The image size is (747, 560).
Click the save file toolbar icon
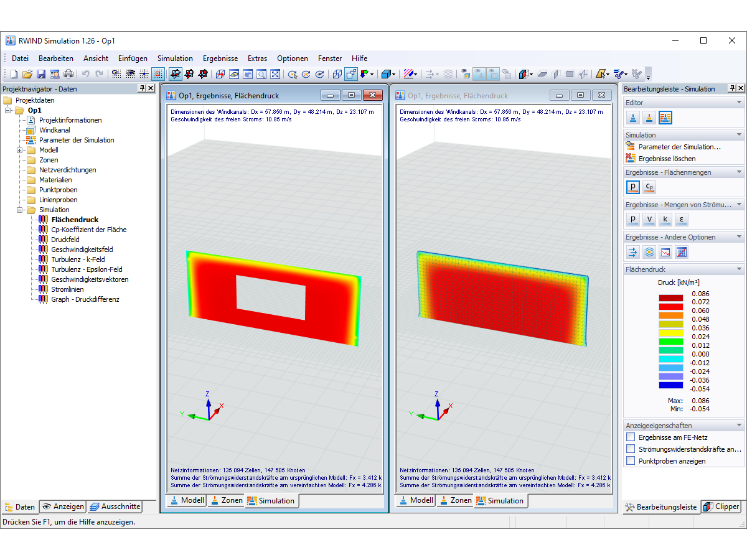41,74
